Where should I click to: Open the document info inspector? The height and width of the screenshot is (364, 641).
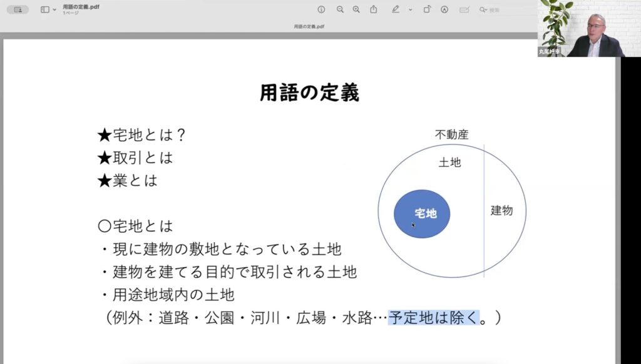pos(321,9)
